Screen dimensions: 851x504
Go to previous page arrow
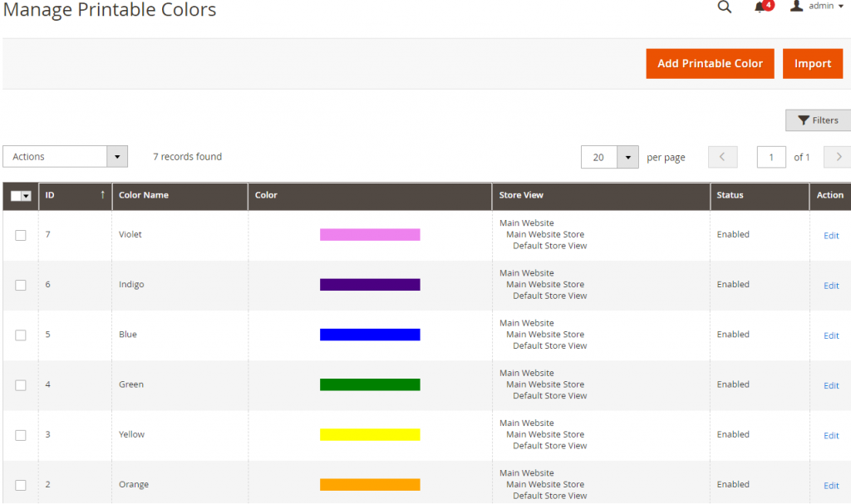(x=722, y=157)
